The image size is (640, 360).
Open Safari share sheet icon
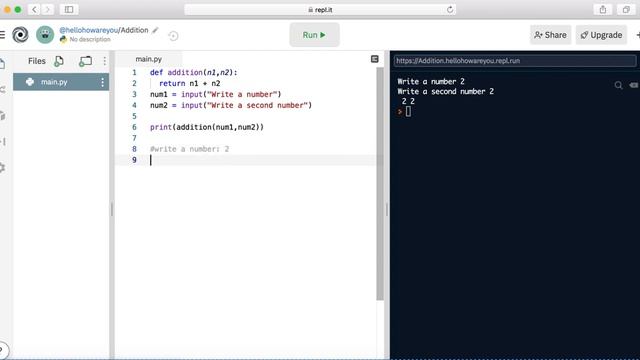point(603,9)
